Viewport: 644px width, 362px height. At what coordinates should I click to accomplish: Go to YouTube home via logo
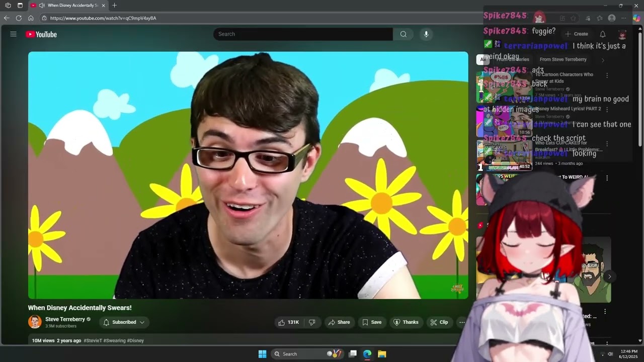point(41,34)
